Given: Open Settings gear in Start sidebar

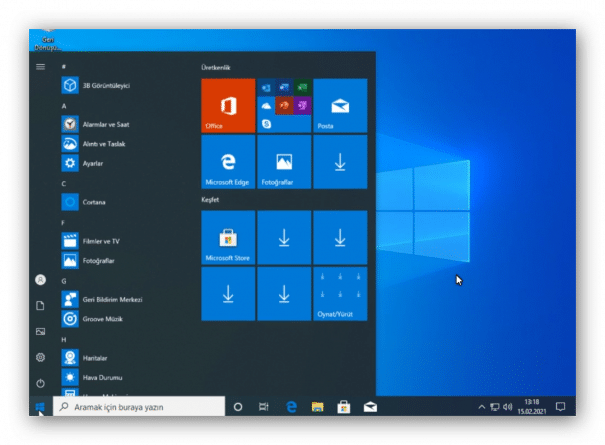Looking at the screenshot, I should tap(40, 357).
